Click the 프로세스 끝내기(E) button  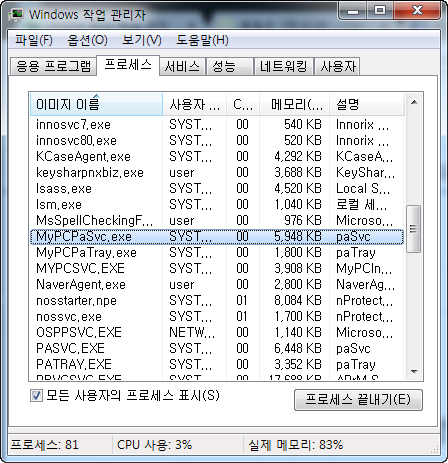tap(358, 400)
